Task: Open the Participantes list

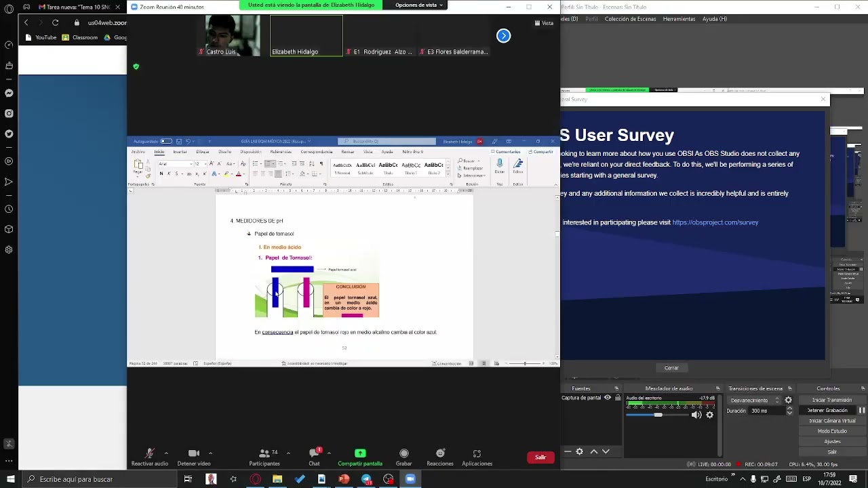Action: click(264, 457)
